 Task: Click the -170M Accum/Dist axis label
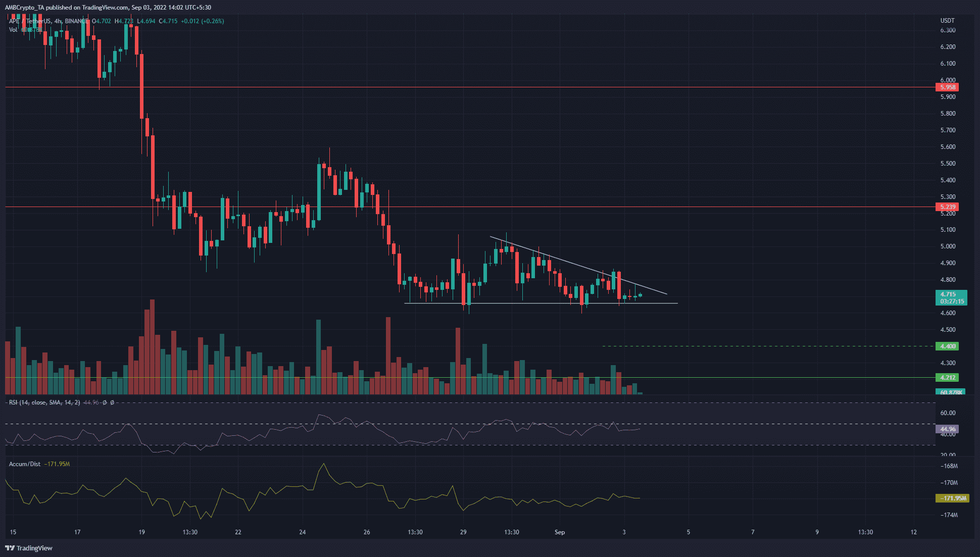coord(949,483)
